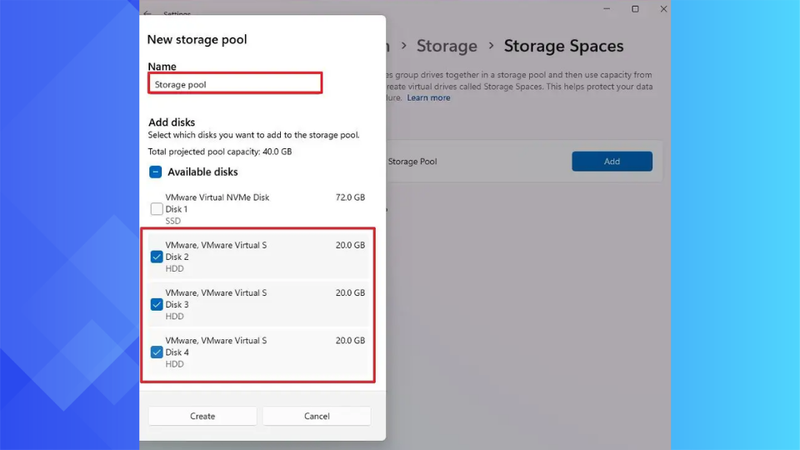Click the Create button
This screenshot has width=800, height=450.
click(203, 416)
